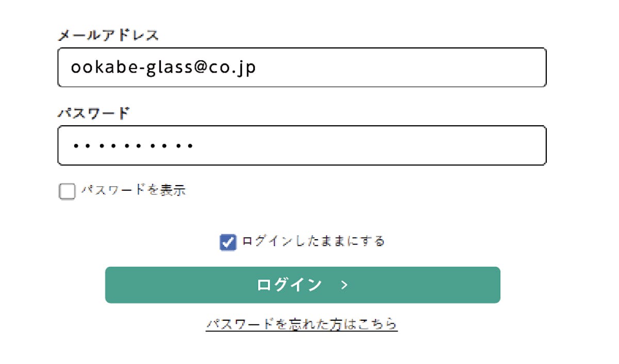Image resolution: width=619 pixels, height=364 pixels.
Task: Focus the メールアドレス input field
Action: tap(302, 68)
